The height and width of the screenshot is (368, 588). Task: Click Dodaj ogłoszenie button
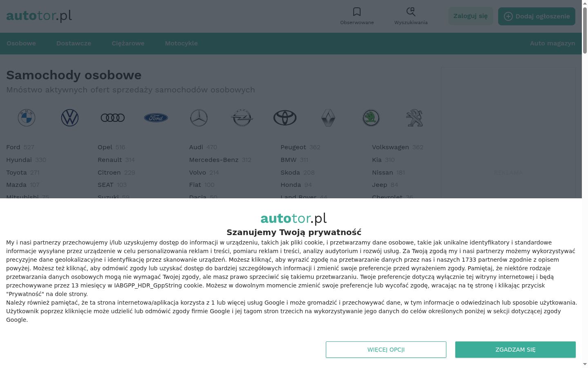pyautogui.click(x=537, y=16)
